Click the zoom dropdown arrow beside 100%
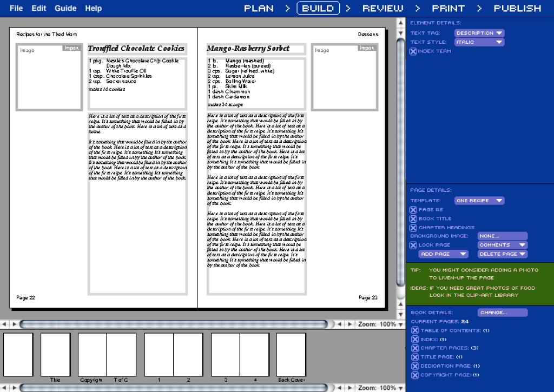 tap(400, 324)
